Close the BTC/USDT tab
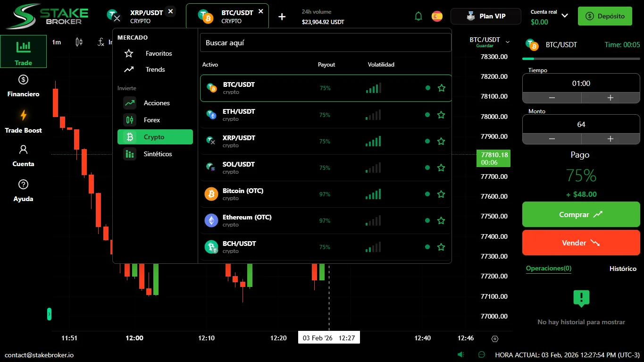This screenshot has height=362, width=644. [x=261, y=11]
